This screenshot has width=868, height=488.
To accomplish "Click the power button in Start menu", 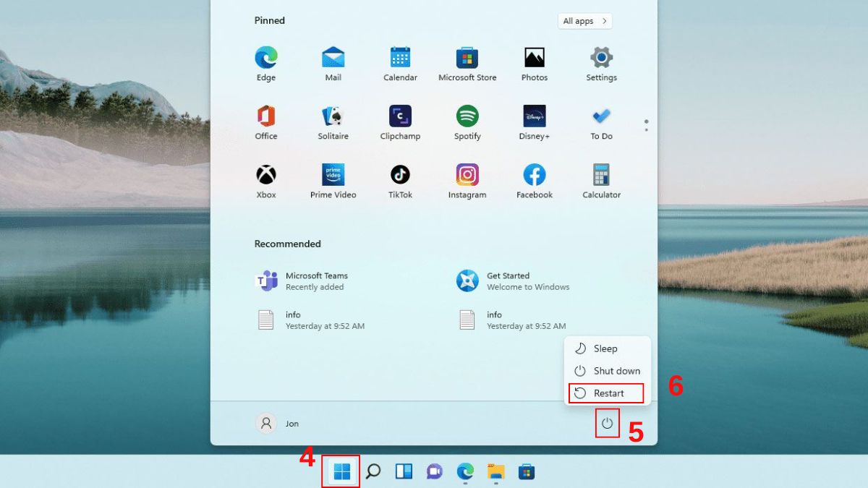I will [x=607, y=424].
